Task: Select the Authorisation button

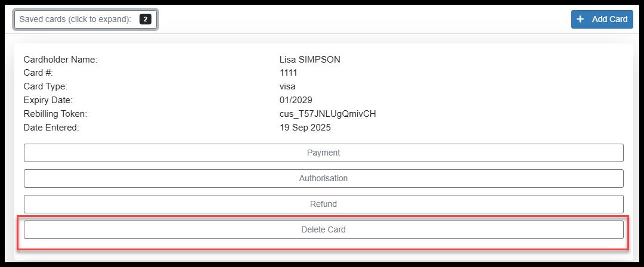Action: point(323,178)
